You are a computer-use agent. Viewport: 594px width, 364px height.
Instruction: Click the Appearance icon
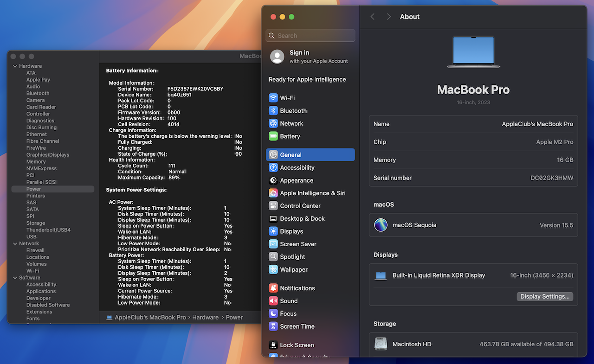273,180
